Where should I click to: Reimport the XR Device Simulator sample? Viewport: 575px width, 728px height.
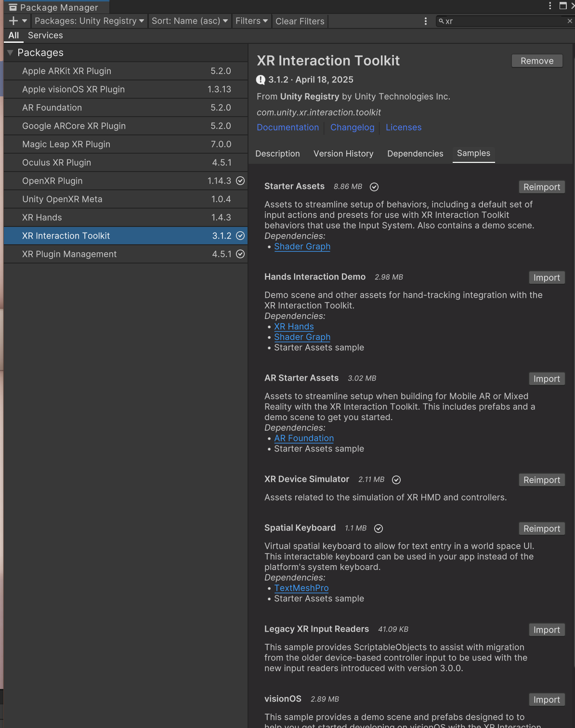click(x=542, y=480)
